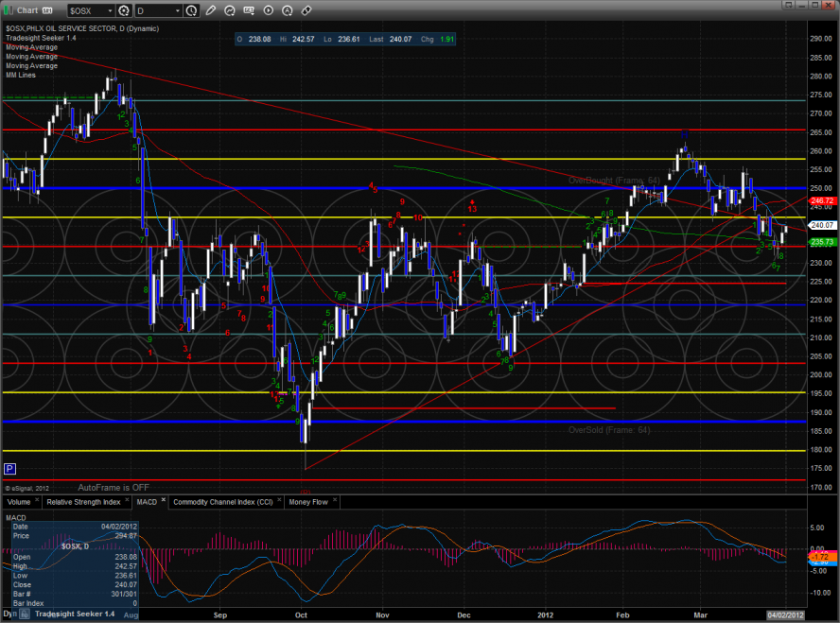Click the link chain icon in toolbar
The image size is (840, 623).
[x=306, y=10]
